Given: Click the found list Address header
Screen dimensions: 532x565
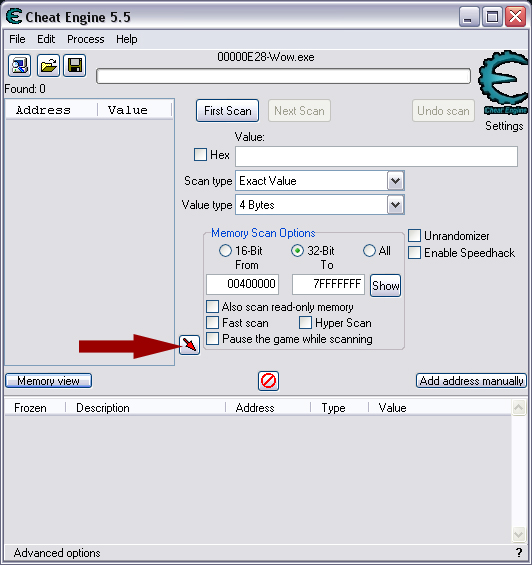Looking at the screenshot, I should click(52, 110).
